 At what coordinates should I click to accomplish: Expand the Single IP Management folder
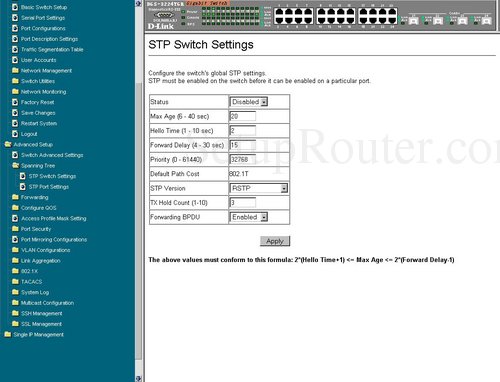click(x=8, y=334)
